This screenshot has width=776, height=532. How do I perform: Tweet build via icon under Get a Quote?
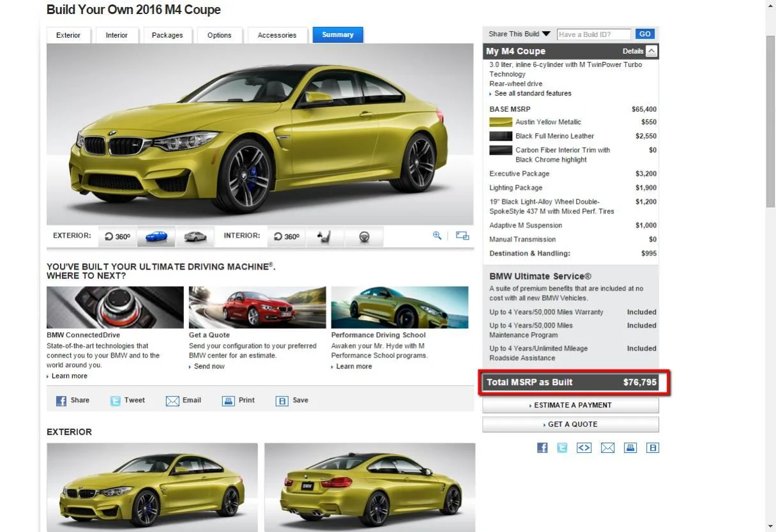pyautogui.click(x=562, y=448)
